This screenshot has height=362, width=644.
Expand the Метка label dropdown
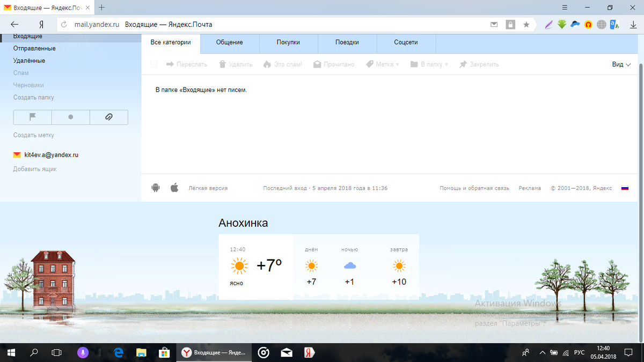pos(383,64)
